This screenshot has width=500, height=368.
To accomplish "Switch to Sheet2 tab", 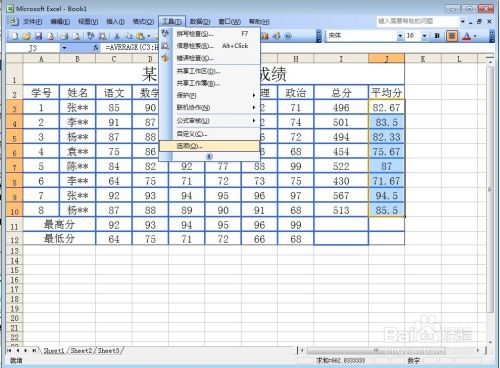I will tap(81, 350).
